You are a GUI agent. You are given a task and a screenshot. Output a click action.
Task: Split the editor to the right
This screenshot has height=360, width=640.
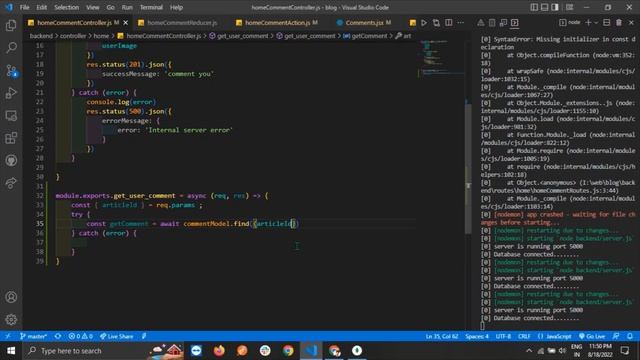pyautogui.click(x=449, y=23)
